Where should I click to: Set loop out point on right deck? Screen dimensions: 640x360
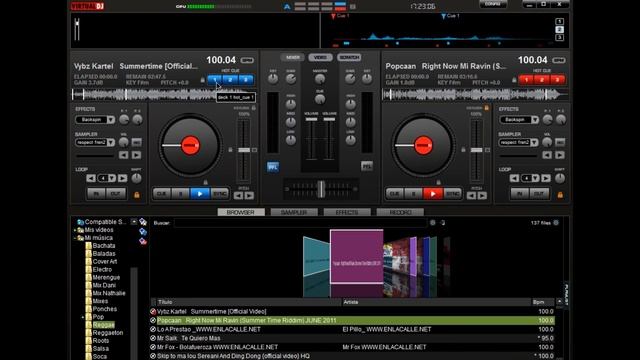[x=539, y=193]
